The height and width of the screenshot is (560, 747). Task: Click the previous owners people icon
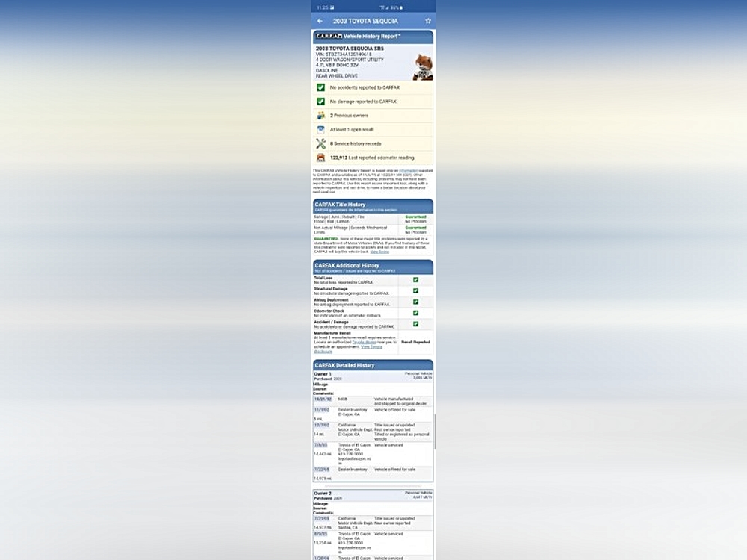[x=320, y=116]
